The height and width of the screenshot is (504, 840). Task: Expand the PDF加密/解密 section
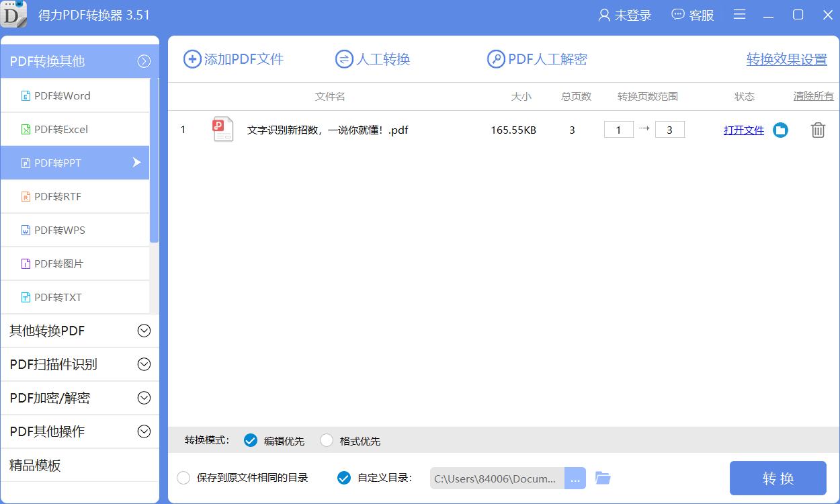144,398
